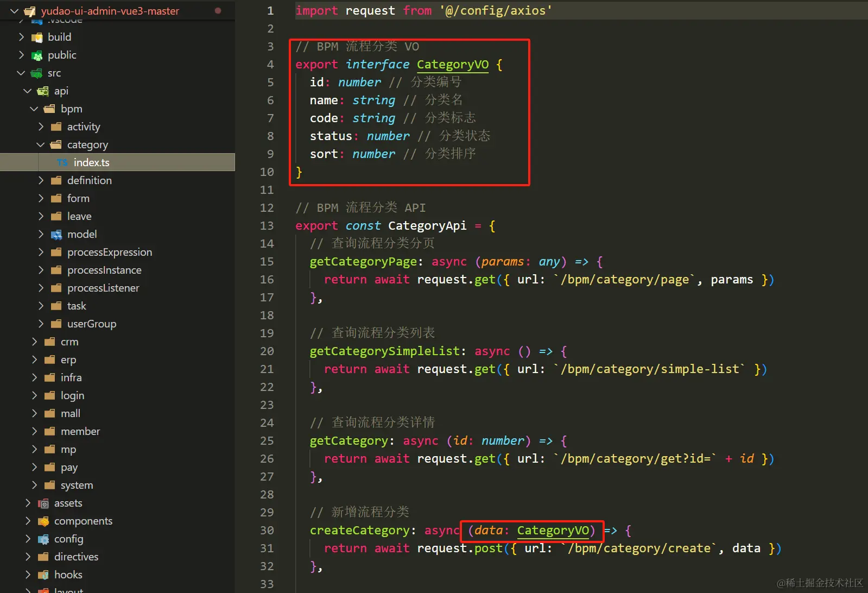868x593 pixels.
Task: Collapse the yudao-ui-admin-vue3-master root
Action: tap(15, 11)
